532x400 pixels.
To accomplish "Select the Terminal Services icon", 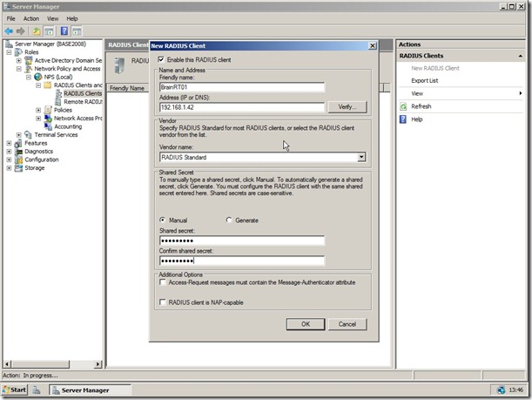I will (x=29, y=135).
